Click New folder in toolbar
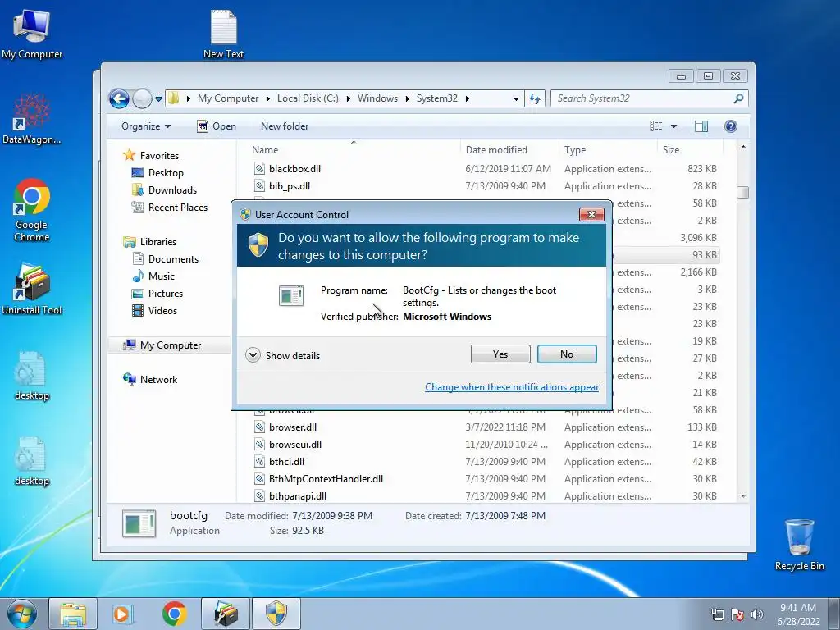This screenshot has height=630, width=840. click(285, 126)
